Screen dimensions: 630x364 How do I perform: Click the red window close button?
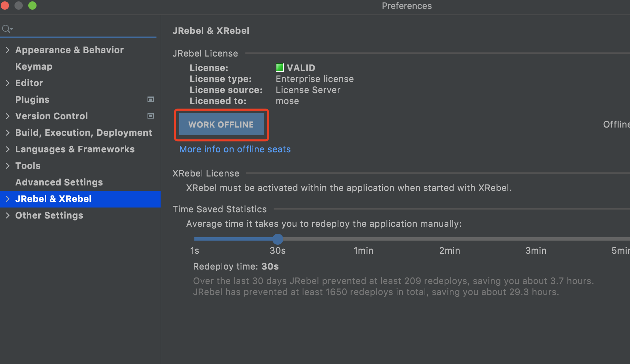[x=4, y=6]
